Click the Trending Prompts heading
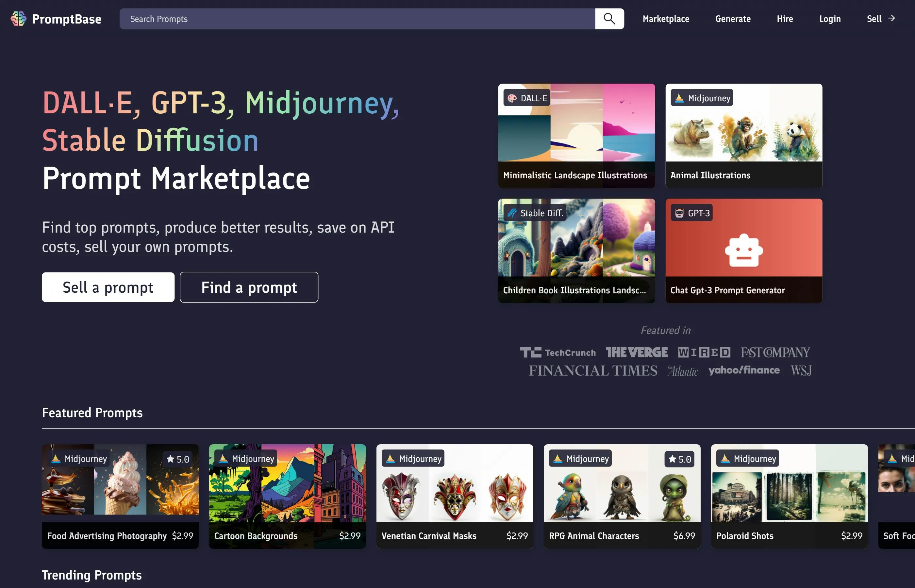The height and width of the screenshot is (588, 915). 91,575
